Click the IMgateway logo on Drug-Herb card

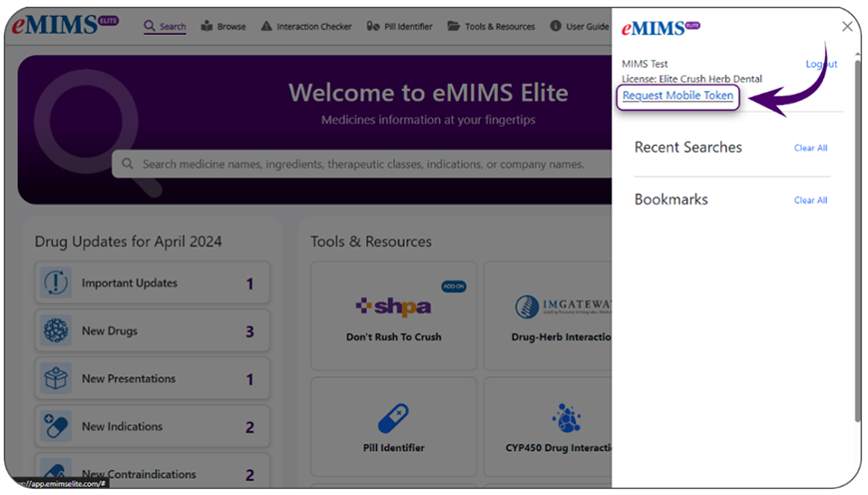pos(564,306)
